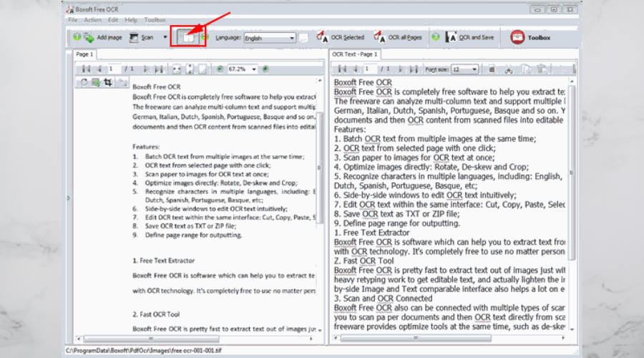
Task: Click Fit Width icon in image toolbar
Action: pyautogui.click(x=177, y=69)
